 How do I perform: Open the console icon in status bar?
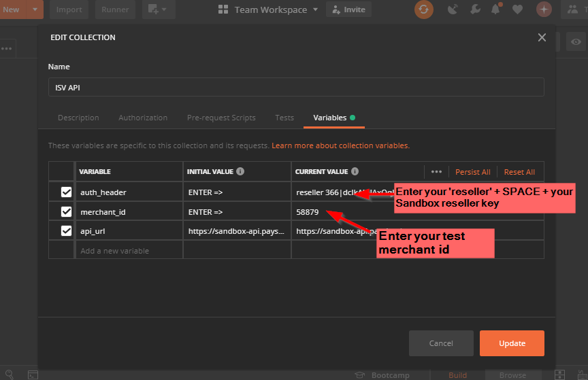[33, 375]
